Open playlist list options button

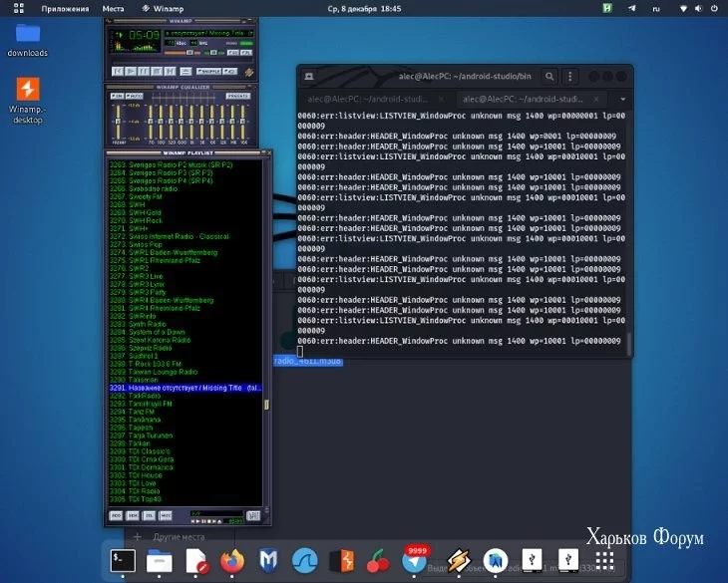point(253,516)
